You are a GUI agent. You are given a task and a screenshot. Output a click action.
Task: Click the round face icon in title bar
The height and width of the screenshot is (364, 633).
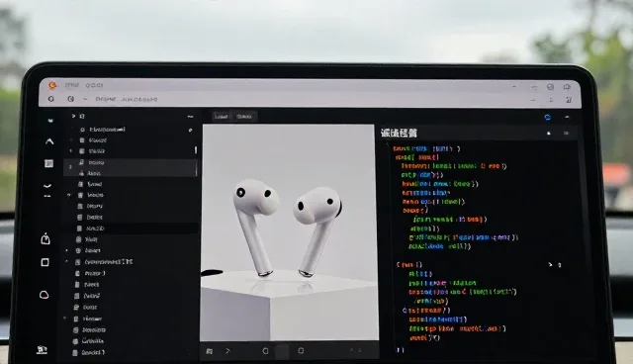pos(550,87)
